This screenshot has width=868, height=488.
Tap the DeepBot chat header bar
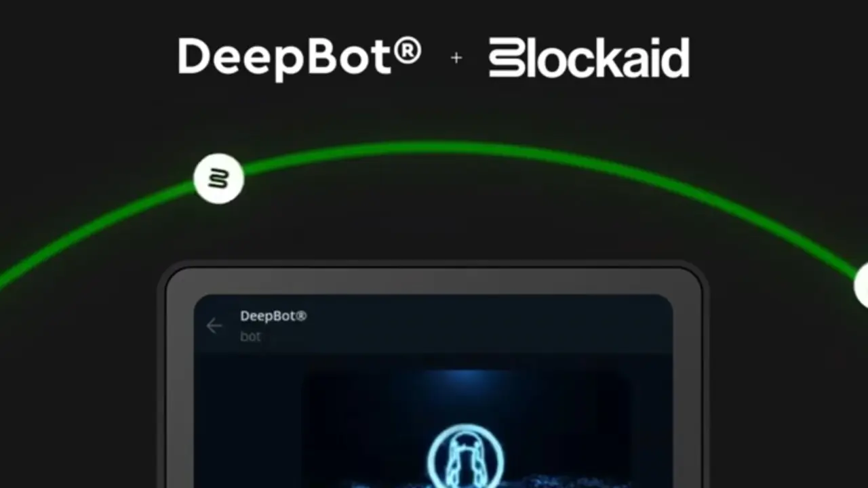click(x=434, y=325)
